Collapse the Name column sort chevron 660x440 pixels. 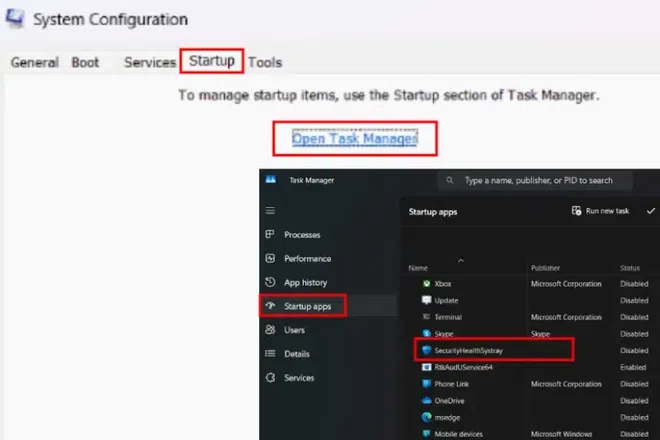point(461,259)
